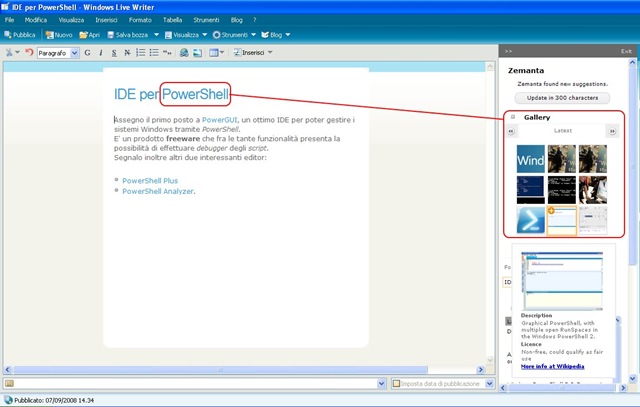
Task: Go to previous gallery page arrow
Action: (511, 131)
